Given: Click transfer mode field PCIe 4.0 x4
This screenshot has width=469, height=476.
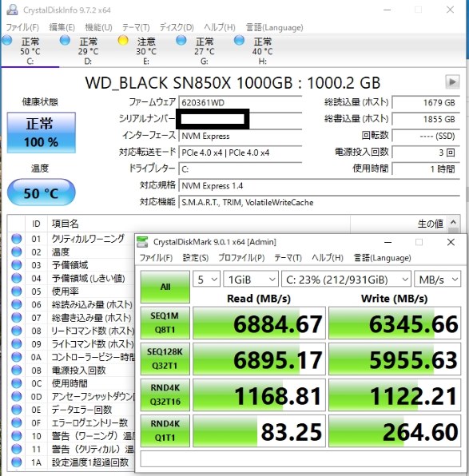Looking at the screenshot, I should [240, 153].
